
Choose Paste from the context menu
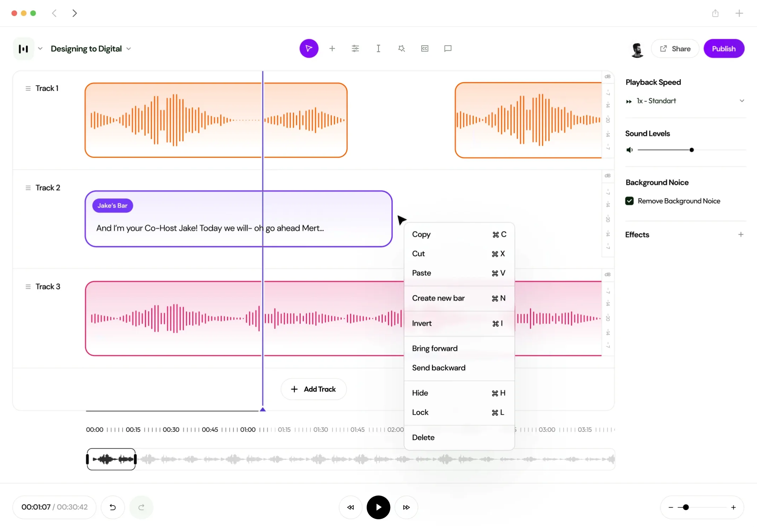coord(459,273)
